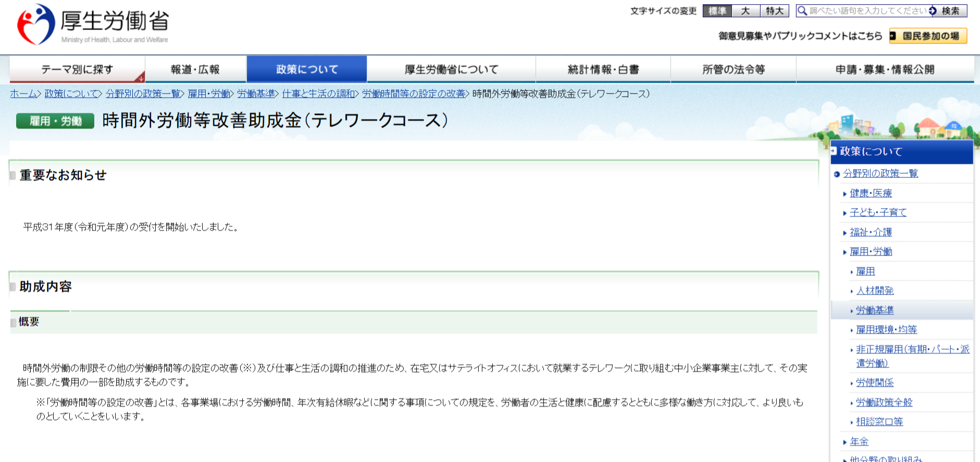This screenshot has height=462, width=980.
Task: Open 統計情報・白書 in navigation bar
Action: [x=603, y=69]
